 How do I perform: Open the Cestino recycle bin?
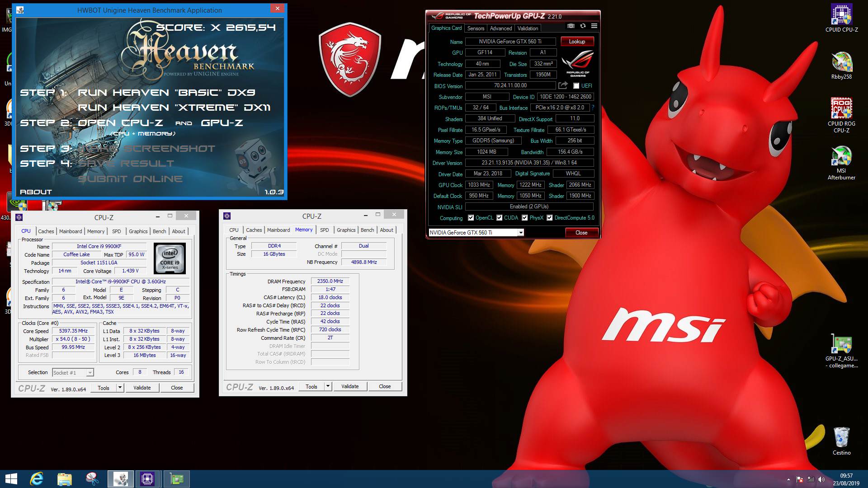coord(841,441)
